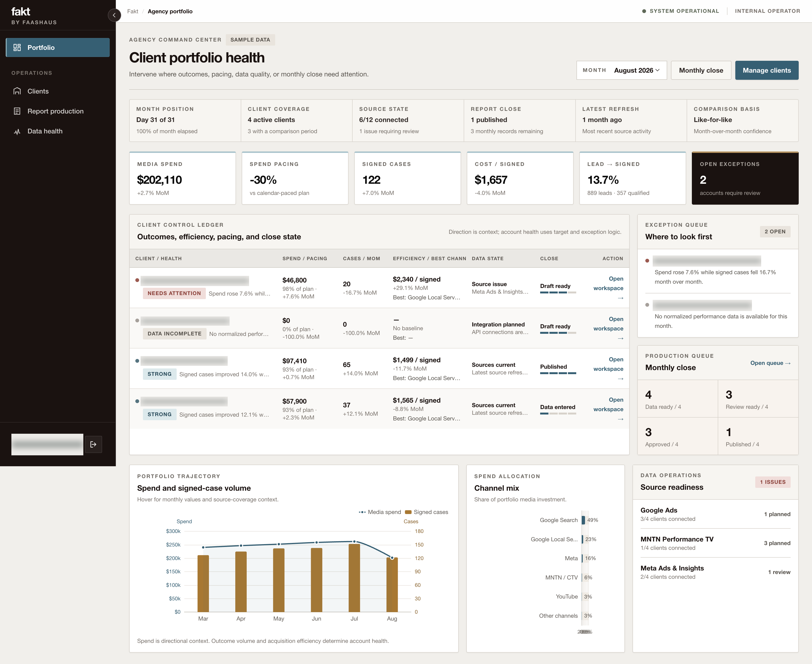Open the Portfolio icon in sidebar
Image resolution: width=812 pixels, height=664 pixels.
(x=17, y=47)
